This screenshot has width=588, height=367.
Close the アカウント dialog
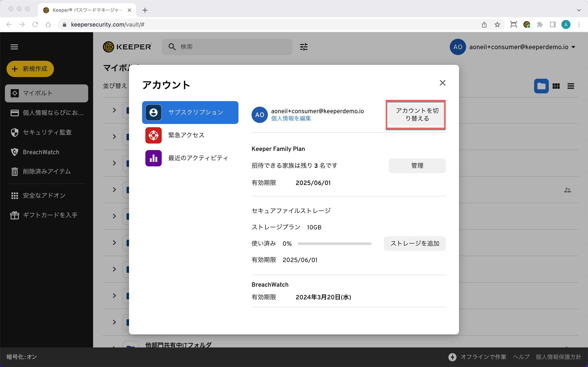442,83
